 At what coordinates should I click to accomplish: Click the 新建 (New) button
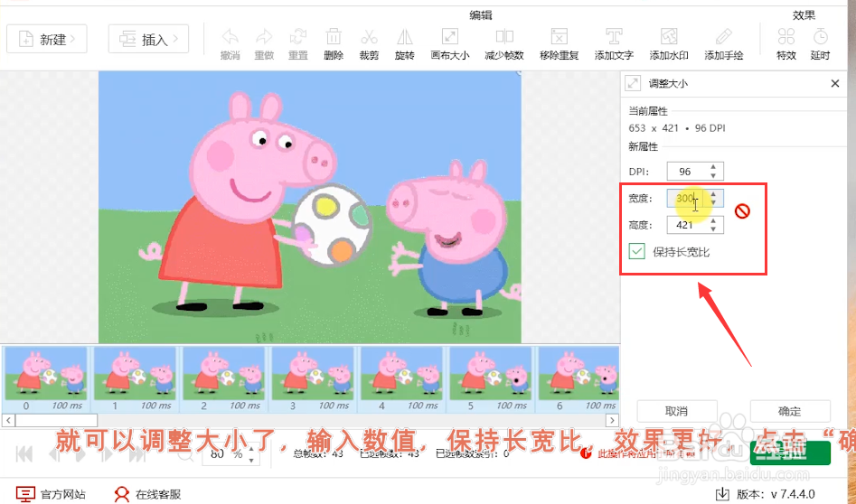coord(47,39)
